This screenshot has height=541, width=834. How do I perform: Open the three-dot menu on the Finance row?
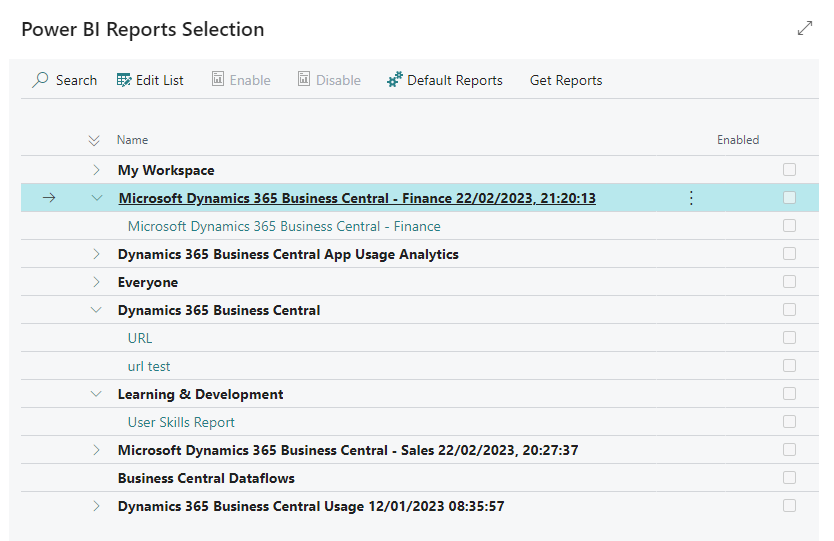[x=691, y=198]
